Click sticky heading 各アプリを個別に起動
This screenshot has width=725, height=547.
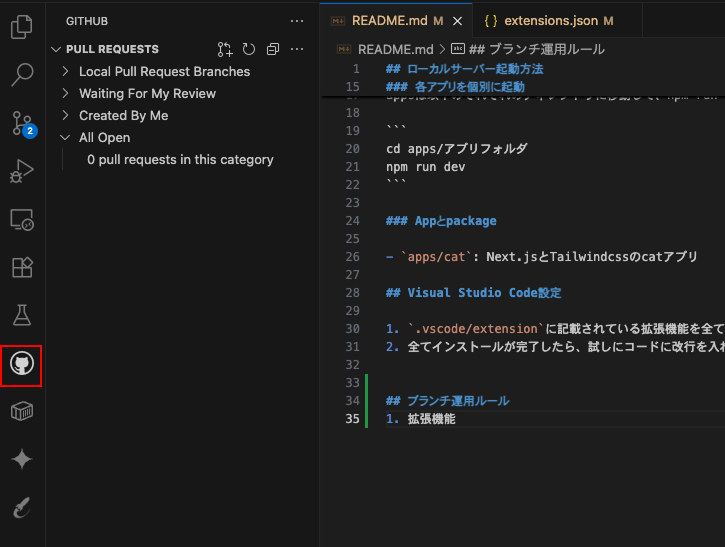455,87
